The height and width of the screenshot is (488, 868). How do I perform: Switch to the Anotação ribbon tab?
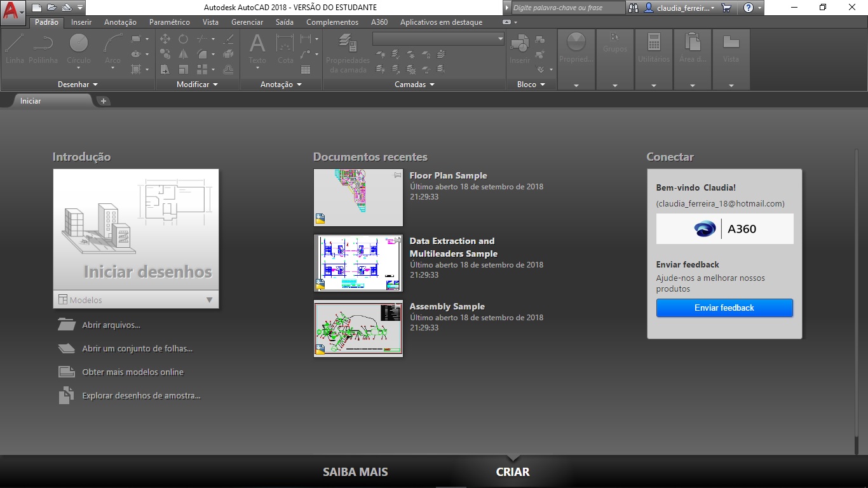(x=120, y=22)
